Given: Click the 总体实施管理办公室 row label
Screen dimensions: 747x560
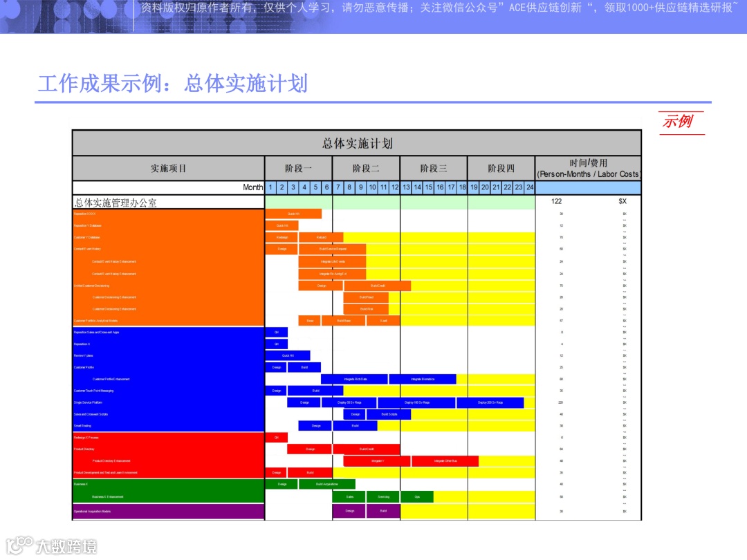Looking at the screenshot, I should [116, 203].
